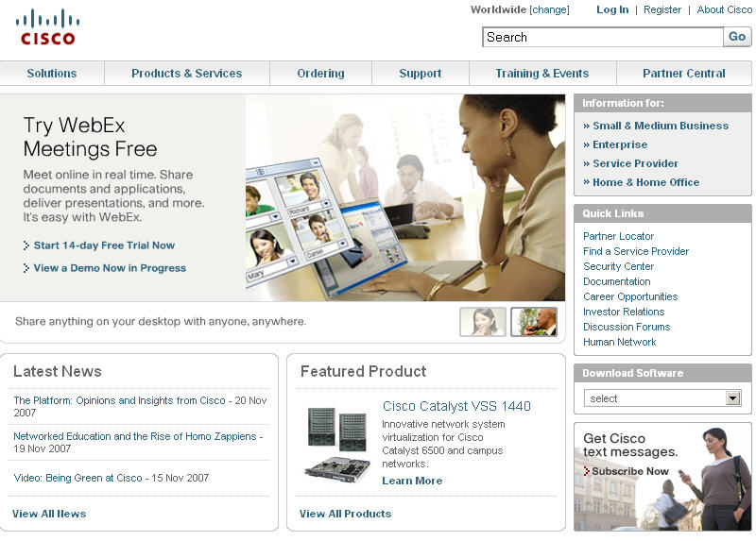This screenshot has width=756, height=541.
Task: Click Find a Service Provider
Action: coord(636,251)
